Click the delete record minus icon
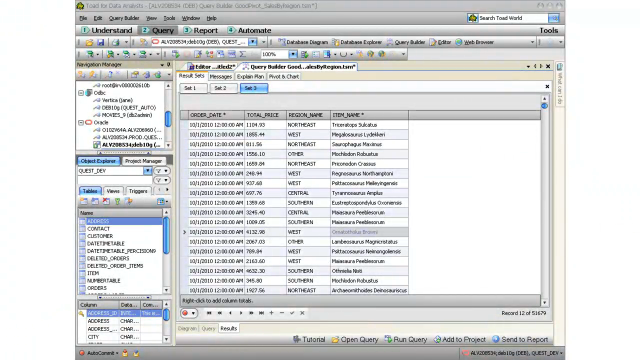The width and height of the screenshot is (640, 360). (282, 313)
